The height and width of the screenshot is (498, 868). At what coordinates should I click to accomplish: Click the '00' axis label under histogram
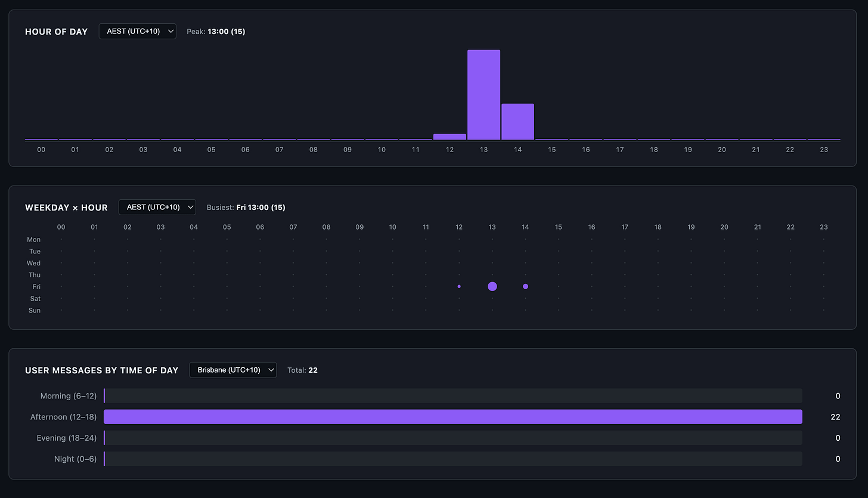(41, 150)
